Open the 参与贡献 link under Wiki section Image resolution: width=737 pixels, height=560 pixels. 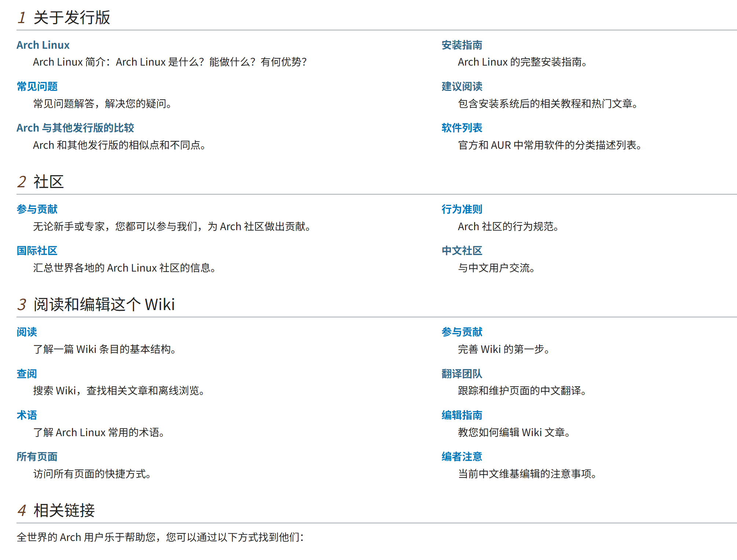462,332
